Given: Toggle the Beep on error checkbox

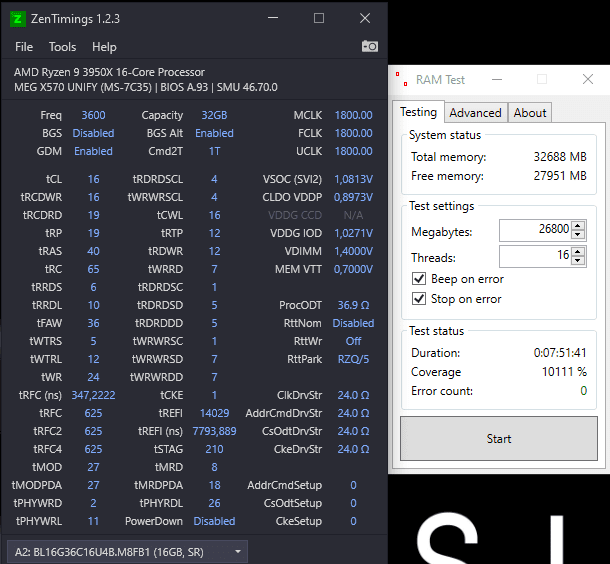Looking at the screenshot, I should click(x=419, y=279).
